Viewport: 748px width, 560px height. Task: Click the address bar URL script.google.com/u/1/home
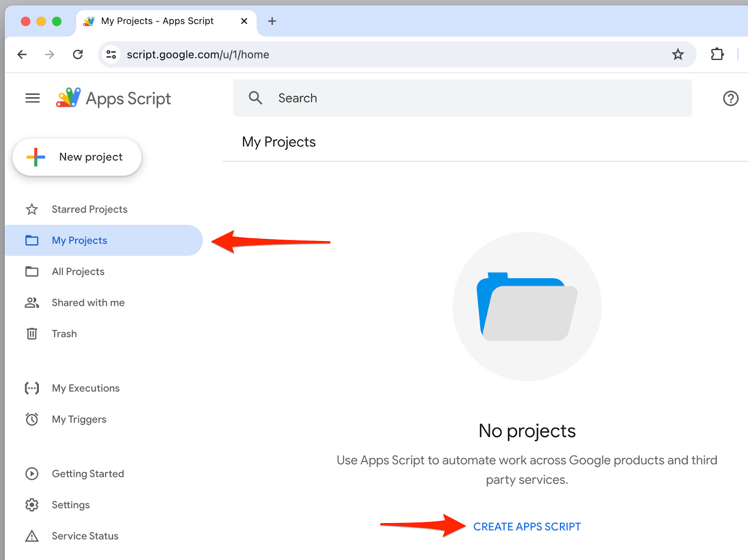pos(198,55)
